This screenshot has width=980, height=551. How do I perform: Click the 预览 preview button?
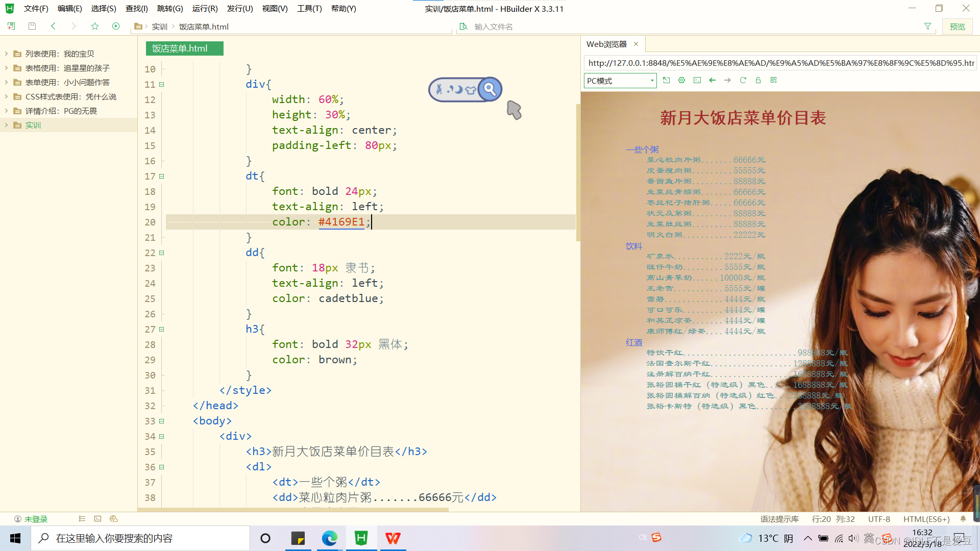(957, 27)
